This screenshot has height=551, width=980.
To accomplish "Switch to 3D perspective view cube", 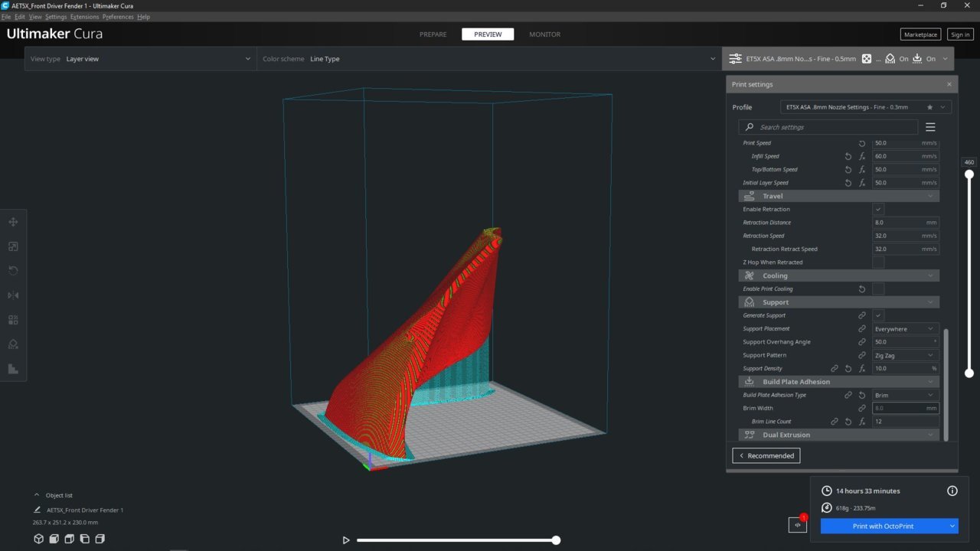I will 39,539.
